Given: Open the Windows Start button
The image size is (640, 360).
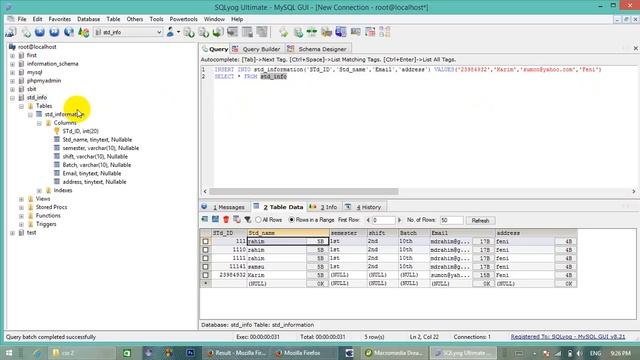Looking at the screenshot, I should (x=9, y=353).
